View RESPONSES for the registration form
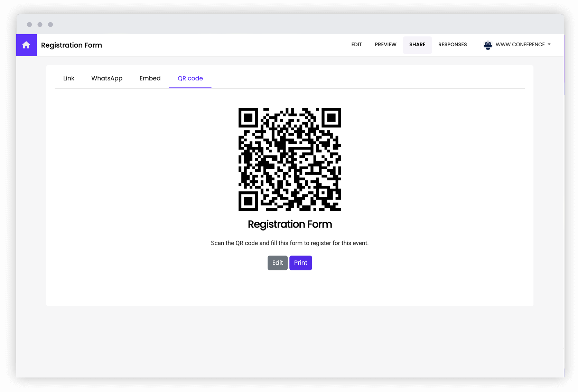 [453, 45]
